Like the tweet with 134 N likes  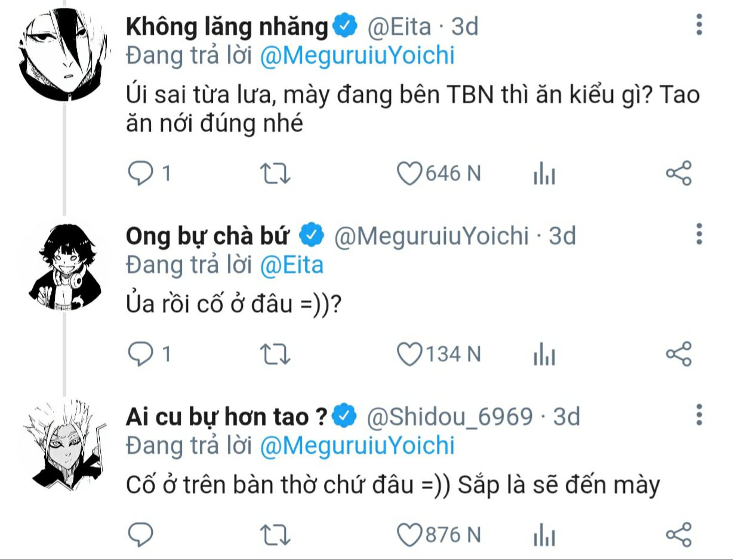tap(410, 354)
